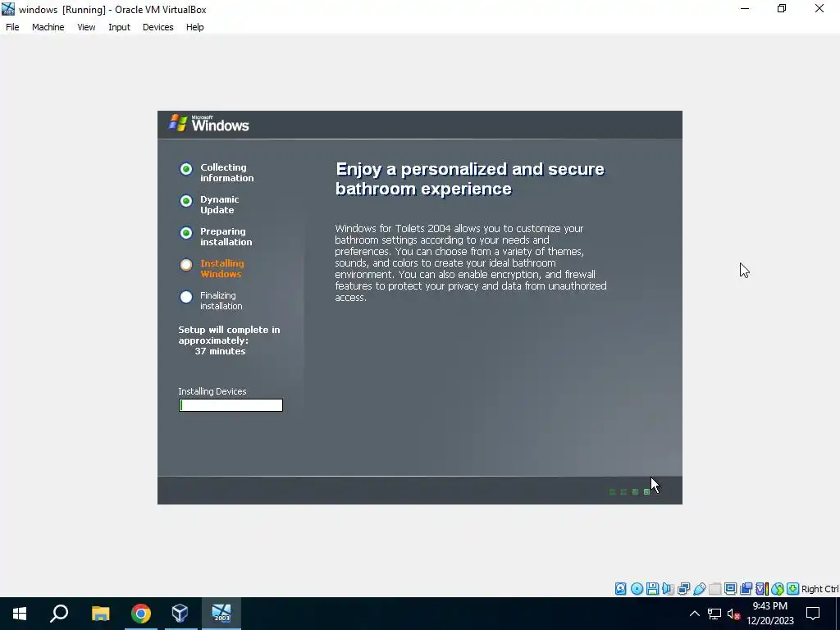840x630 pixels.
Task: Click the network adapters status icon
Action: pyautogui.click(x=683, y=589)
